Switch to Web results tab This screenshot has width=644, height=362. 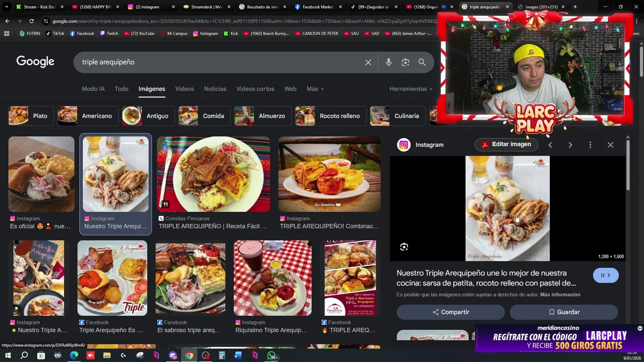pos(290,89)
